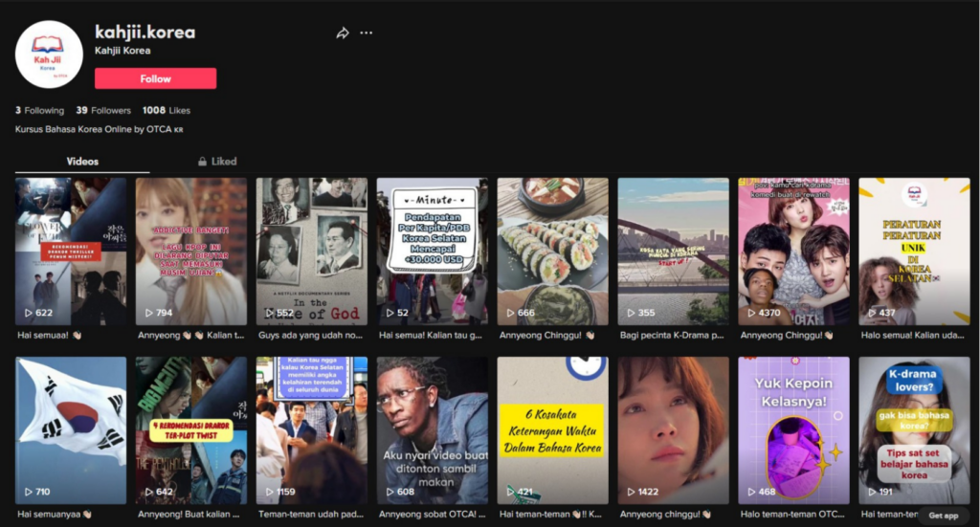This screenshot has width=980, height=527.
Task: Open the video ditonton sambil makan thumbnail
Action: coord(433,430)
